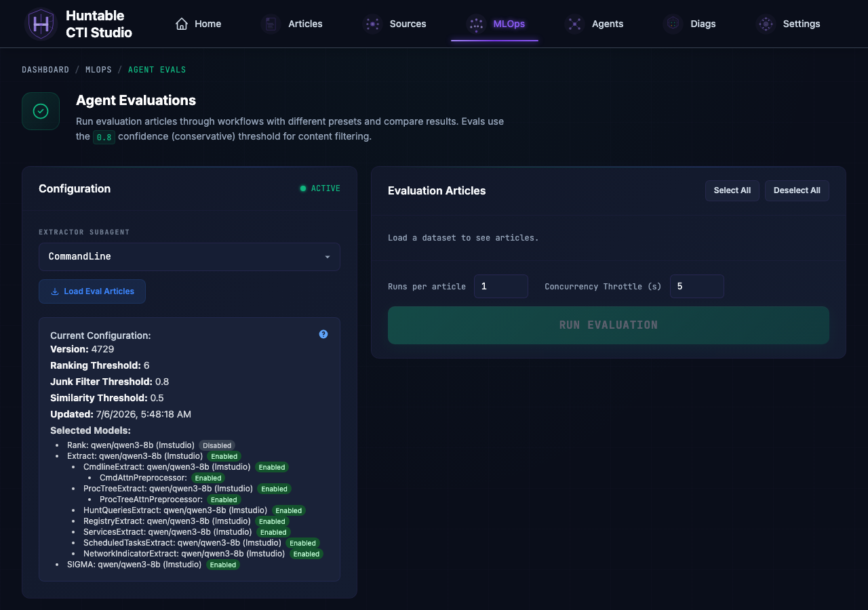868x610 pixels.
Task: Click the Agent Evaluations checkmark icon
Action: (x=41, y=111)
